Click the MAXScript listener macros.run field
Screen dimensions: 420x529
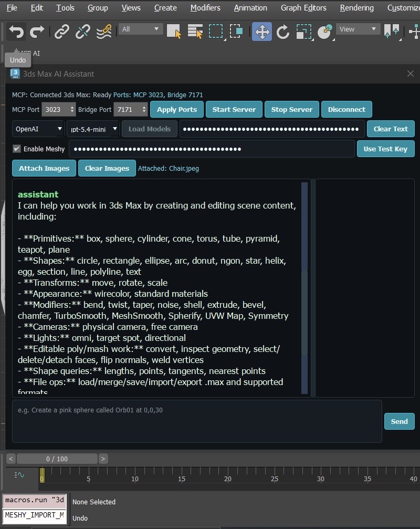[34, 500]
